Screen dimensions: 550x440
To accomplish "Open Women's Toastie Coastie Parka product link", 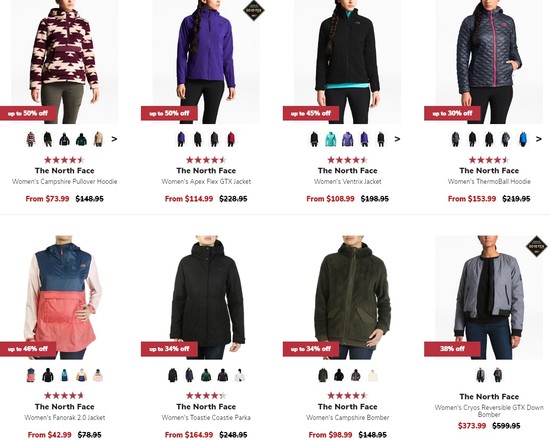I will (206, 418).
